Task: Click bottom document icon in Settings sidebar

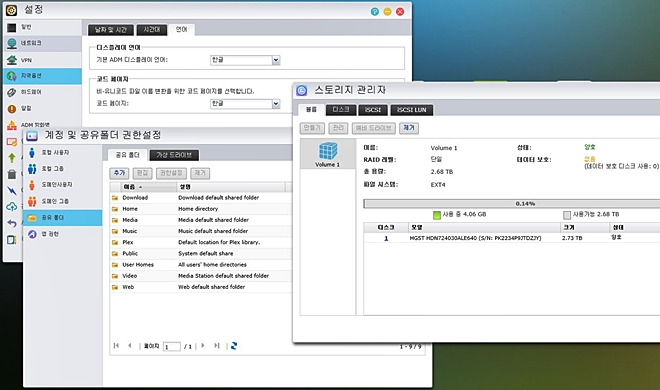Action: (12, 239)
